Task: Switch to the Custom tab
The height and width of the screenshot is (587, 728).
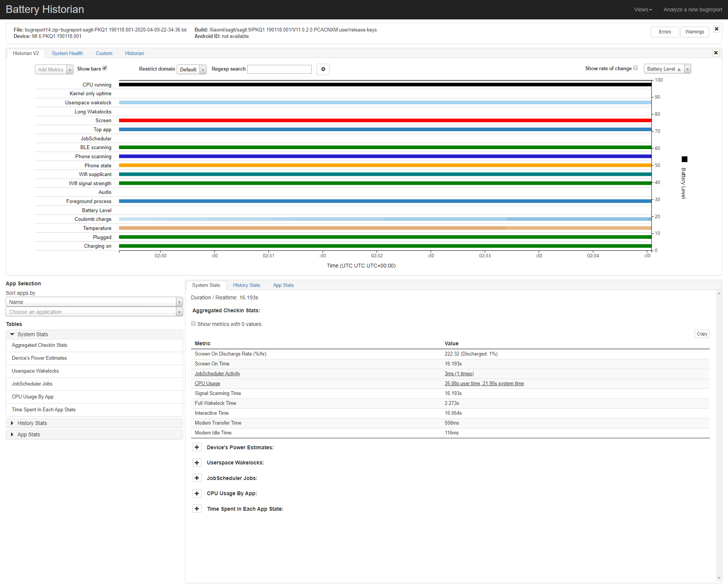Action: point(104,53)
